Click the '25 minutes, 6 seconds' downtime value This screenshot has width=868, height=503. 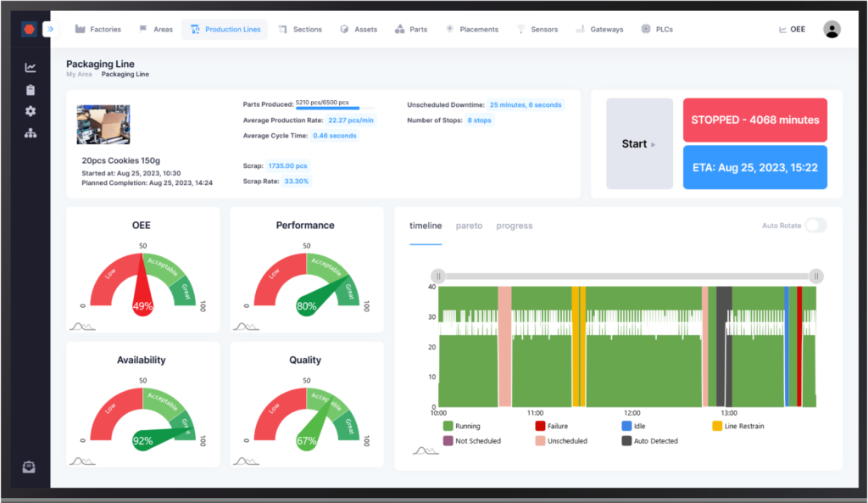coord(526,104)
